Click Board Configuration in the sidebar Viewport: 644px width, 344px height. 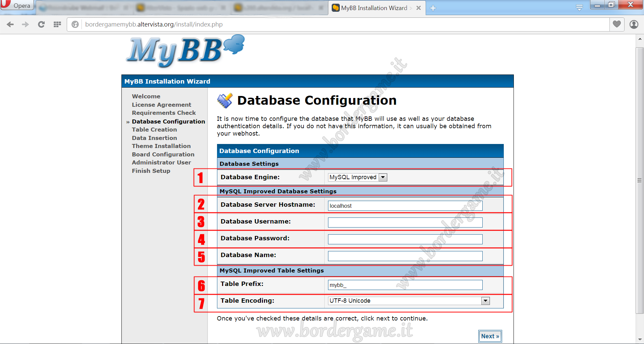click(x=163, y=154)
